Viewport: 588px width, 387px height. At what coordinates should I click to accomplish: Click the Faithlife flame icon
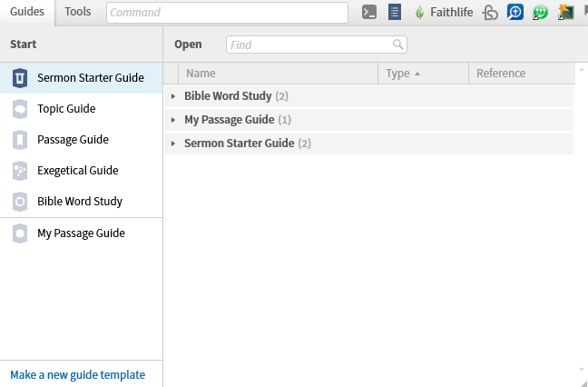pos(419,13)
